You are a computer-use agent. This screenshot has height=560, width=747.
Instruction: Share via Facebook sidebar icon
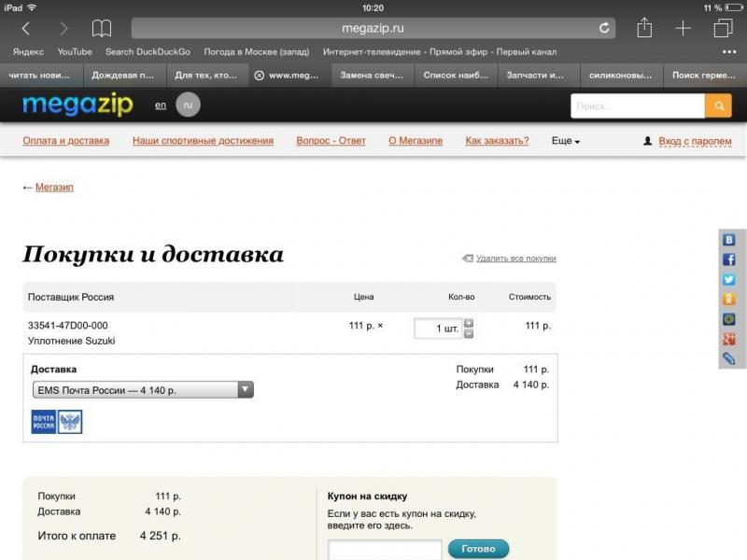click(729, 259)
